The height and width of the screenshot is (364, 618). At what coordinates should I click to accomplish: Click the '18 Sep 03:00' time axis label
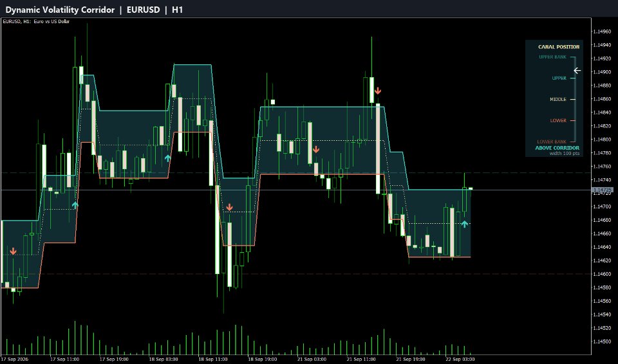tap(163, 359)
